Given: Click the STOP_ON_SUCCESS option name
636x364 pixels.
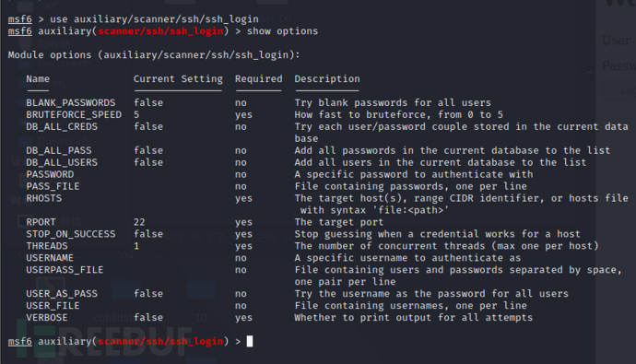Looking at the screenshot, I should pos(71,234).
